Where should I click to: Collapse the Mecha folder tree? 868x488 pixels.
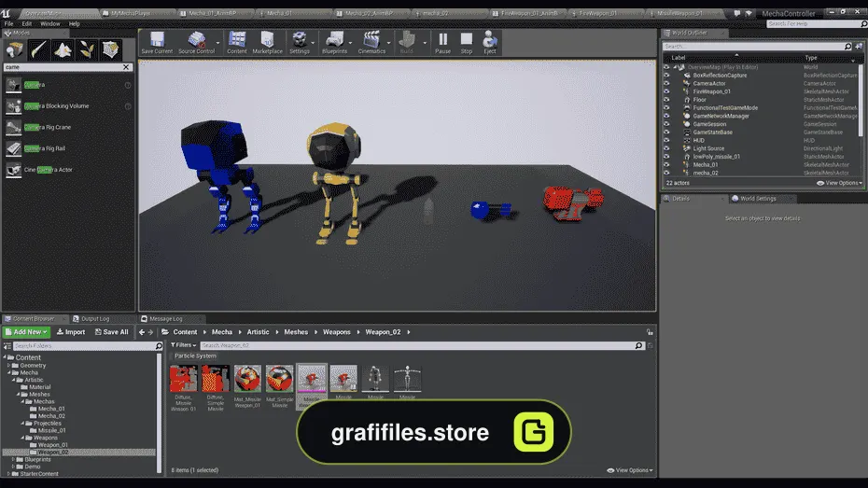tap(9, 372)
